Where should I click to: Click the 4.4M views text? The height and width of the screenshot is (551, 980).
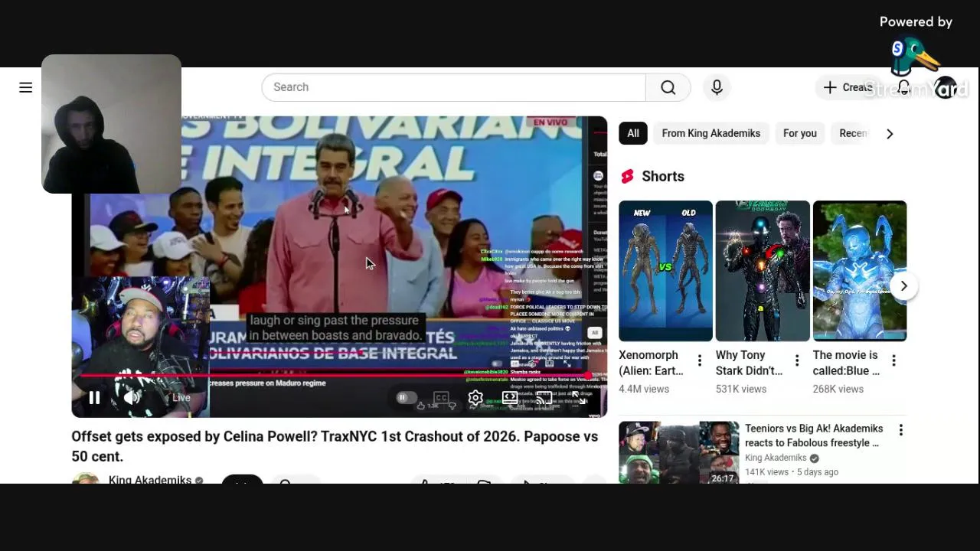(x=644, y=389)
